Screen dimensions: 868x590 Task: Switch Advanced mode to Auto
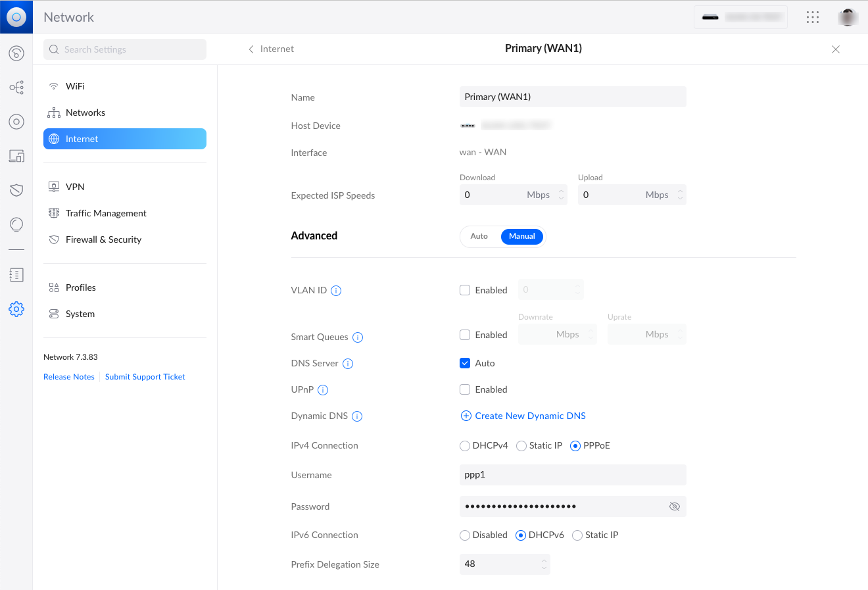[x=479, y=236]
